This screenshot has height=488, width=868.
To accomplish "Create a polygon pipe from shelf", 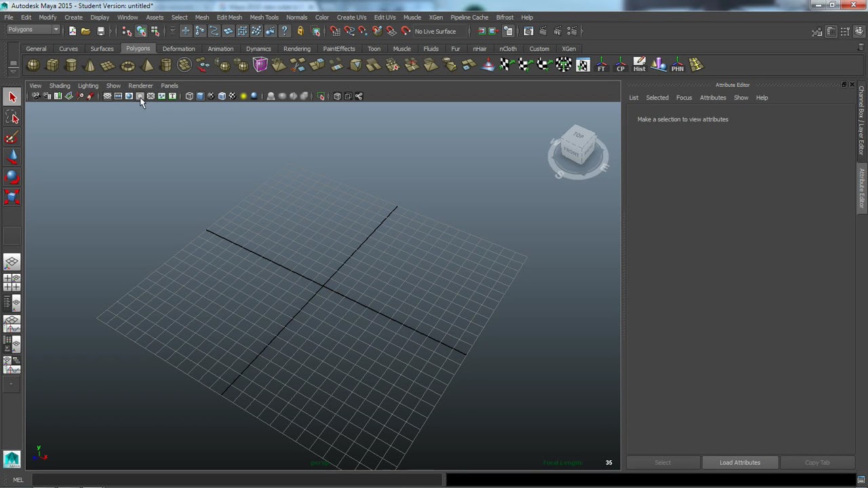I will point(165,65).
